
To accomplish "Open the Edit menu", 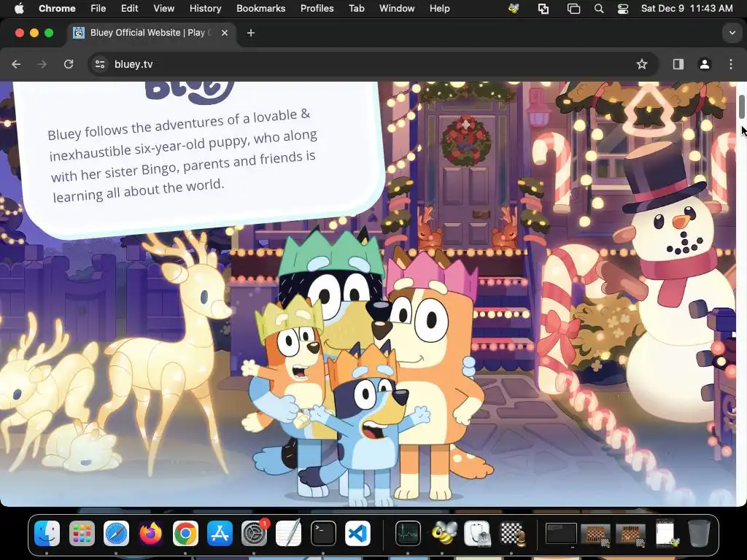I will tap(130, 9).
